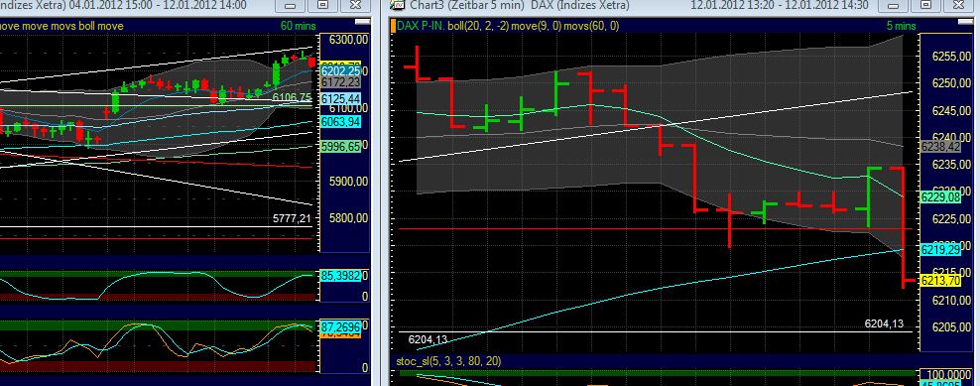Select the '5 mins' timeframe label
The height and width of the screenshot is (386, 980).
[901, 26]
